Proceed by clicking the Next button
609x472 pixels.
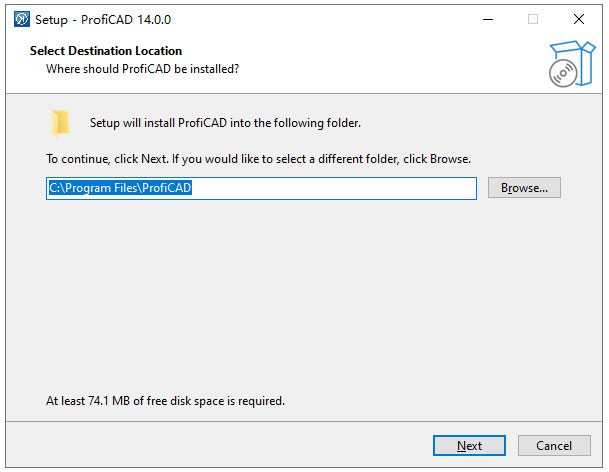(x=469, y=445)
